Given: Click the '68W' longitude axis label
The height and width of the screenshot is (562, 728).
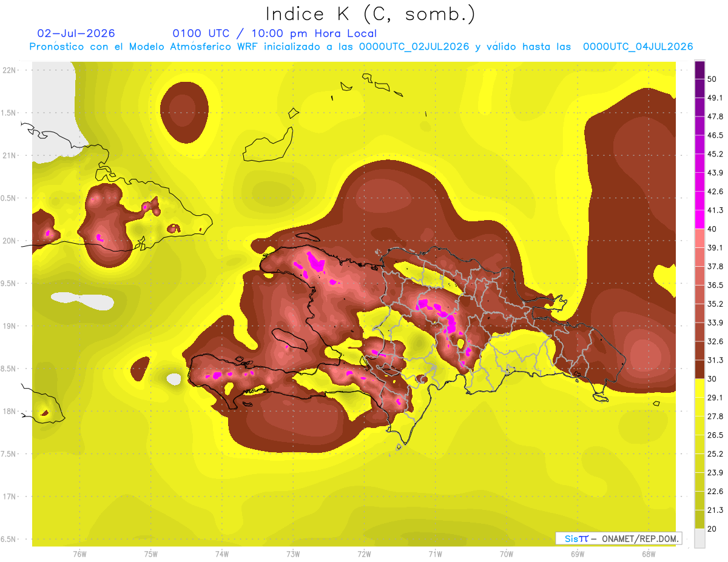Looking at the screenshot, I should click(649, 554).
